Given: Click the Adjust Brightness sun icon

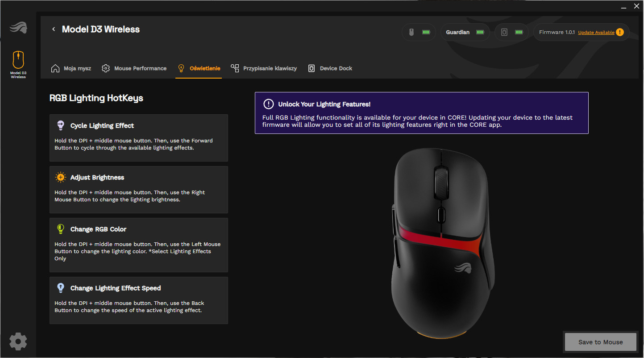Looking at the screenshot, I should pyautogui.click(x=61, y=177).
